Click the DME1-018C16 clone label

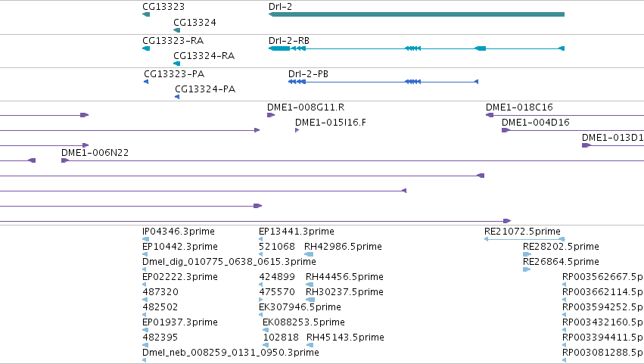coord(519,107)
